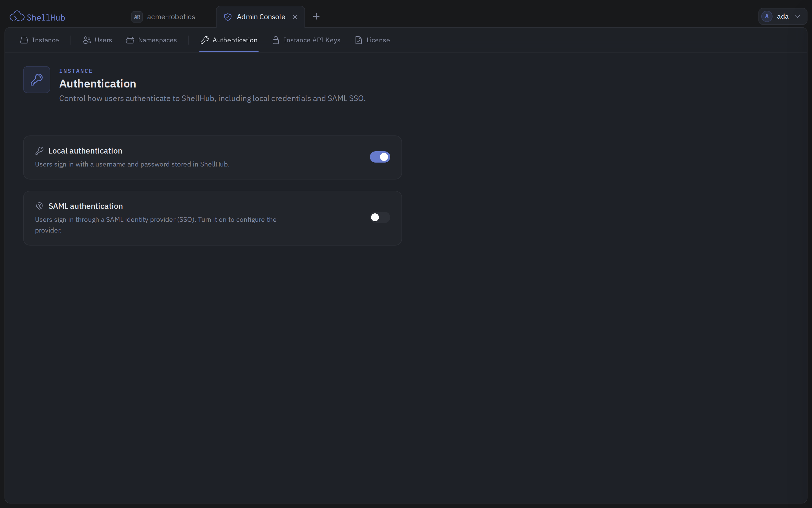Switch to the License tab
This screenshot has height=508, width=812.
372,40
